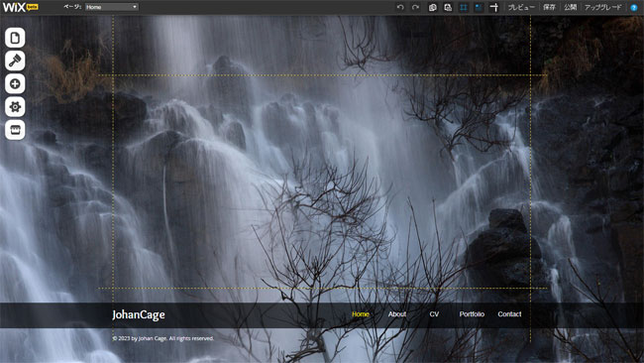Viewport: 644px width, 363px height.
Task: Click the 保存 save button
Action: (549, 7)
